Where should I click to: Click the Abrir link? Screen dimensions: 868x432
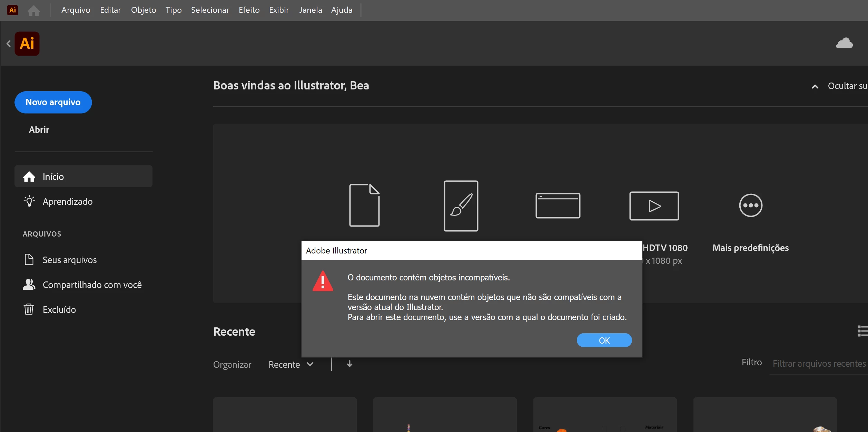(x=39, y=130)
